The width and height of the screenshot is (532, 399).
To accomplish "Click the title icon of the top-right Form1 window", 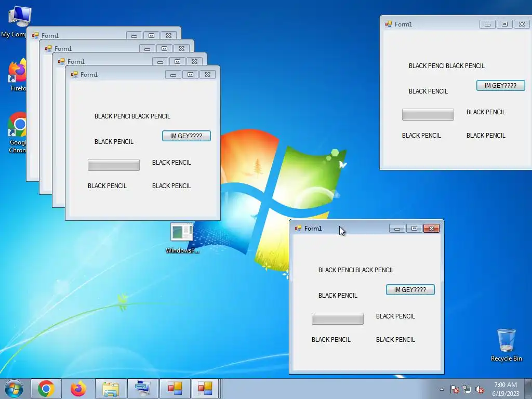I will (389, 24).
